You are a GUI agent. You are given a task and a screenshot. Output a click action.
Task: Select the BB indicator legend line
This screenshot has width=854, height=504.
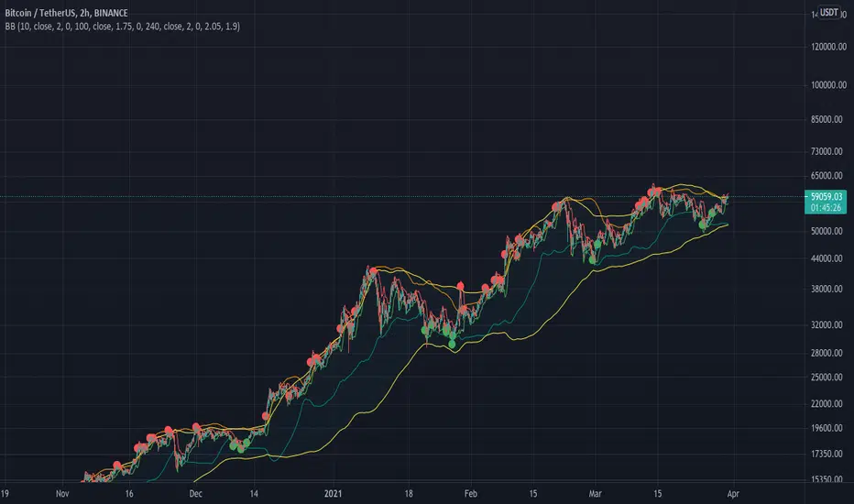coord(122,27)
